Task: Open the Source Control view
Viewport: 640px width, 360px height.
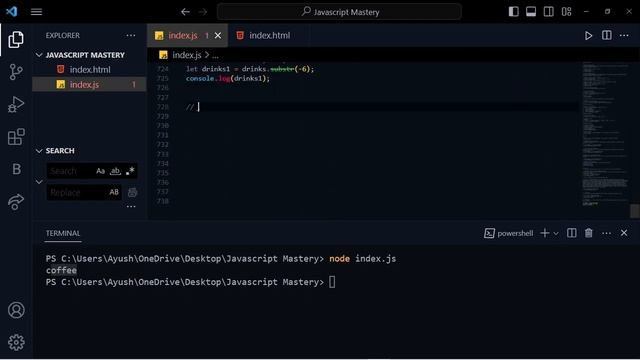Action: click(16, 72)
